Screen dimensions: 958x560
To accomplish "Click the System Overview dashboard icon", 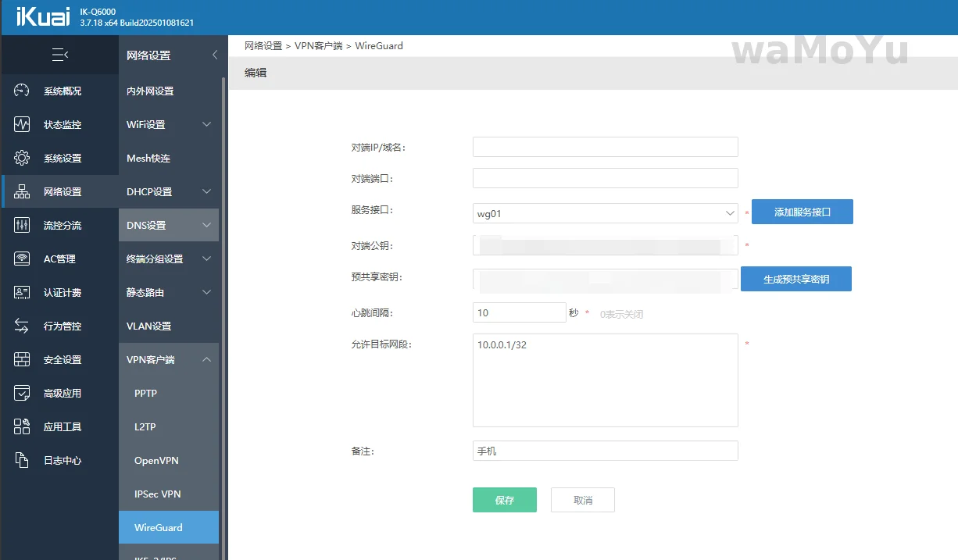I will (22, 91).
